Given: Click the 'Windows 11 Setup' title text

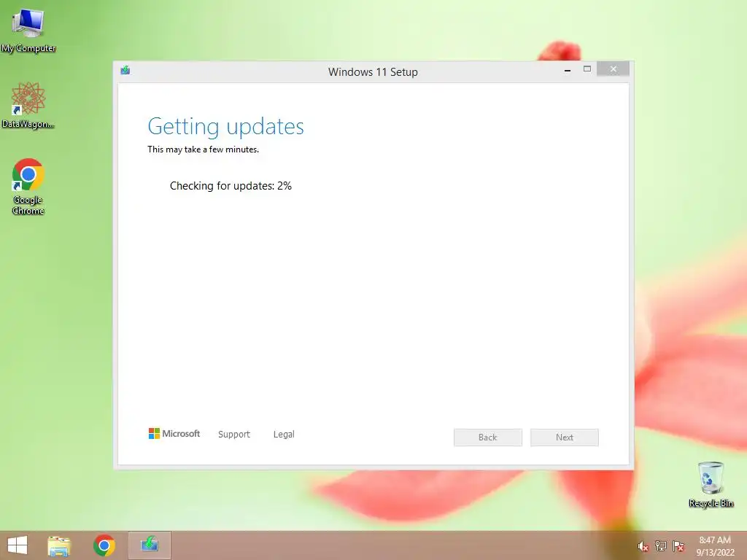Looking at the screenshot, I should tap(373, 72).
